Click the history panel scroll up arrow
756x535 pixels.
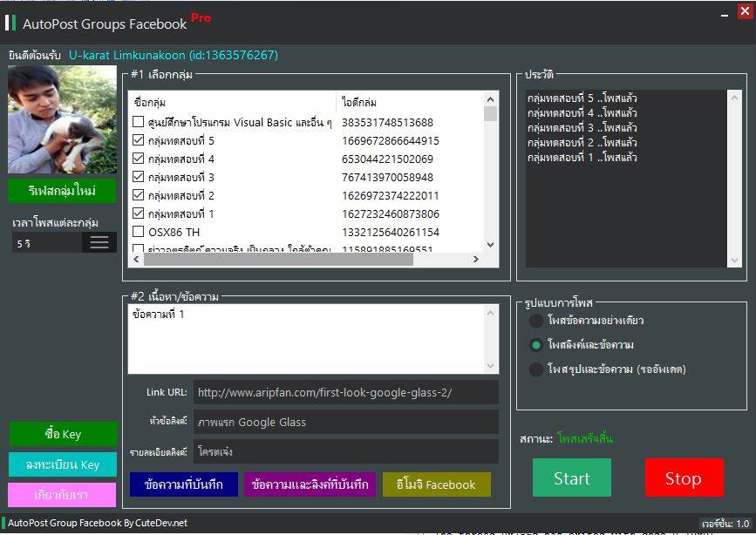[734, 98]
